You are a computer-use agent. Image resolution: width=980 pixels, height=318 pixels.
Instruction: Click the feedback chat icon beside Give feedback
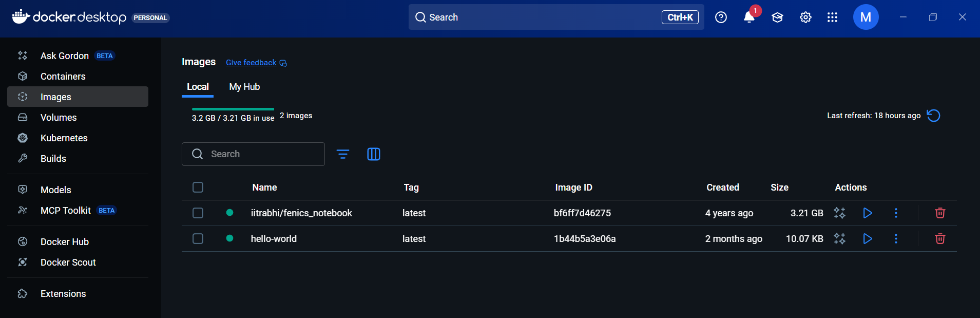[x=283, y=63]
